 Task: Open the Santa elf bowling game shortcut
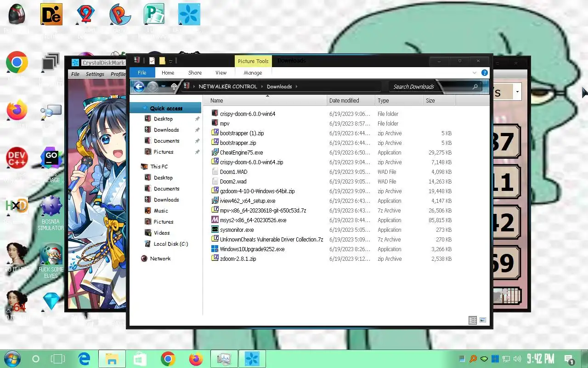(x=51, y=254)
